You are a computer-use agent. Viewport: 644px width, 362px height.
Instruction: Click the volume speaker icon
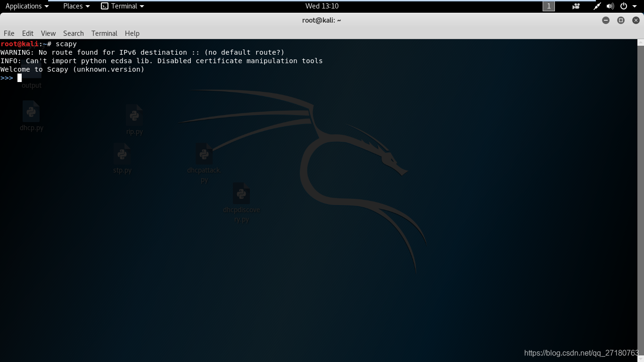[x=610, y=6]
